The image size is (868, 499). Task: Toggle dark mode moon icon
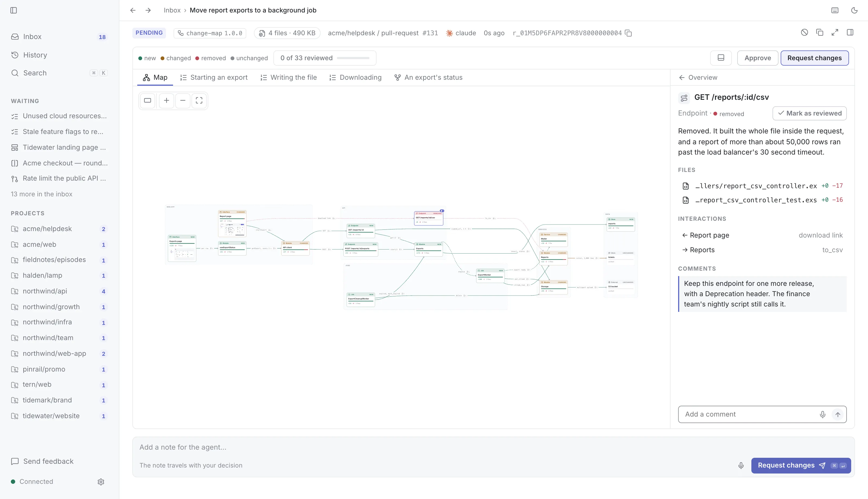pos(854,10)
